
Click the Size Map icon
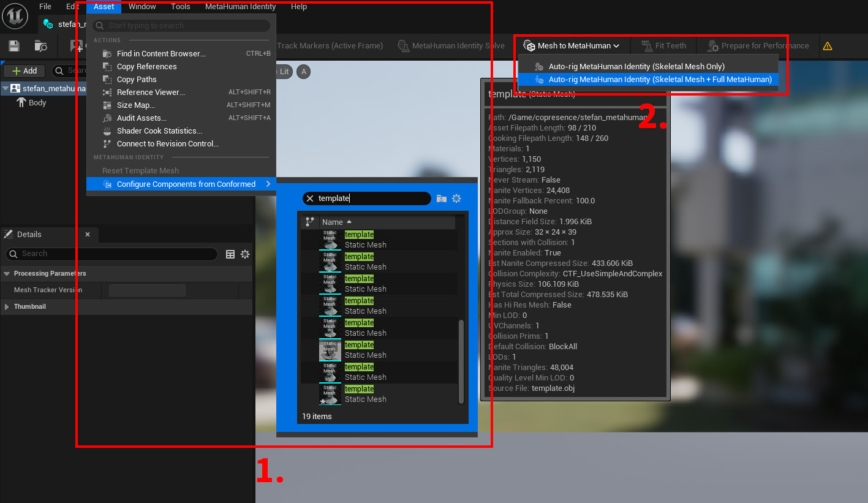(107, 105)
